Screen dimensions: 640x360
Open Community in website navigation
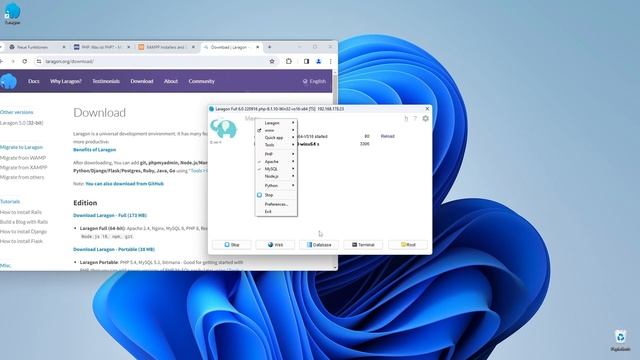[x=201, y=81]
